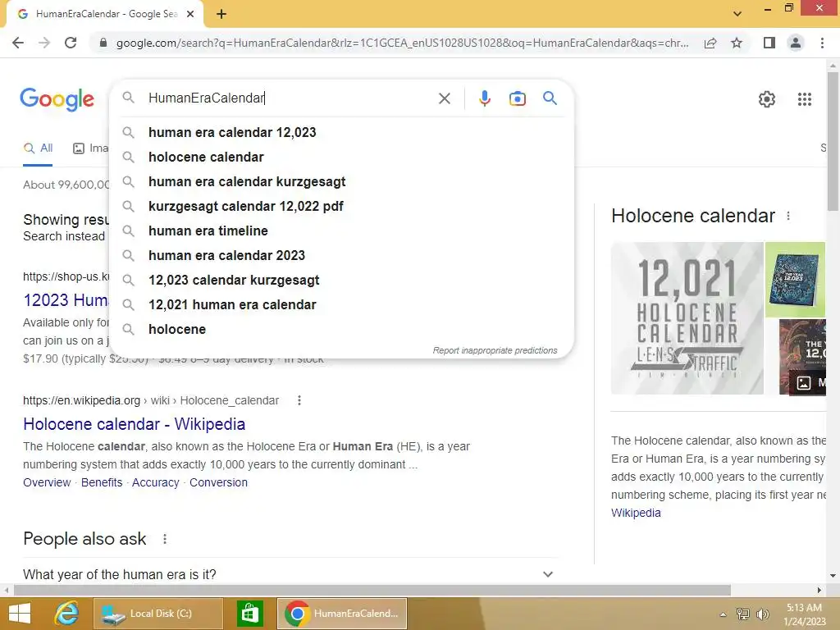Open Local Disk (C:) taskbar window

[158, 614]
